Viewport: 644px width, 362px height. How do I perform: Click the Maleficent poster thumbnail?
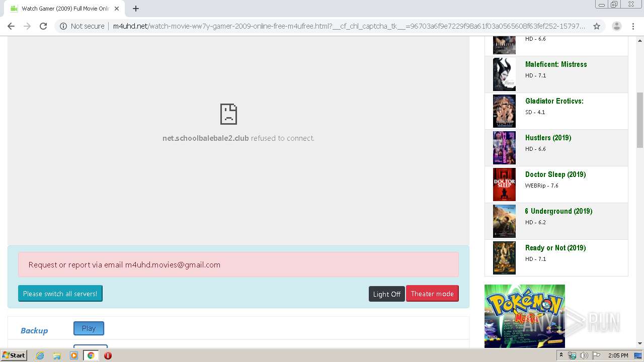click(x=504, y=74)
